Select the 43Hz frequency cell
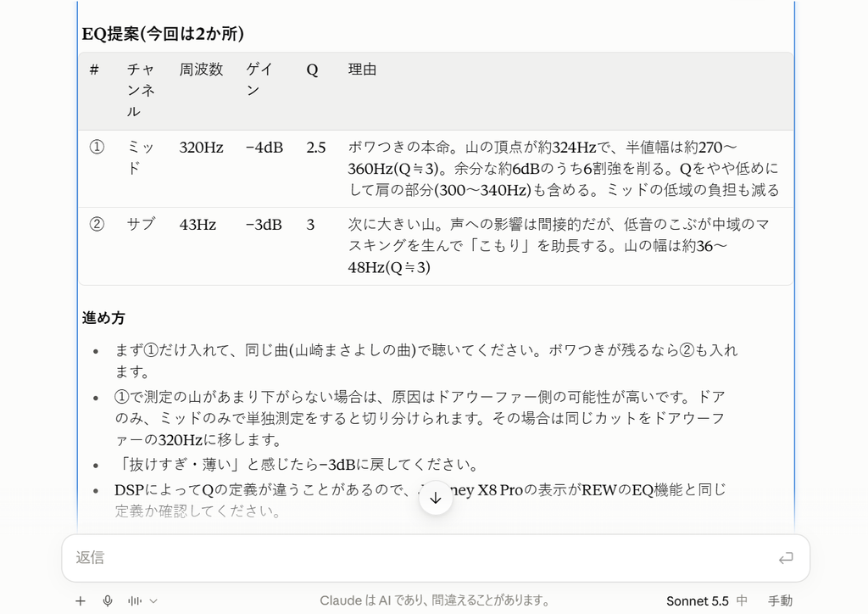The height and width of the screenshot is (614, 868). (197, 225)
